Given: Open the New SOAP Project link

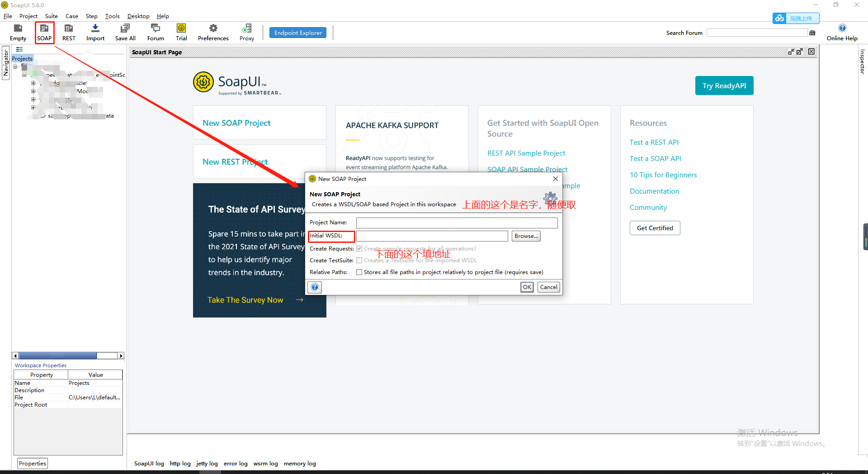Looking at the screenshot, I should point(236,123).
